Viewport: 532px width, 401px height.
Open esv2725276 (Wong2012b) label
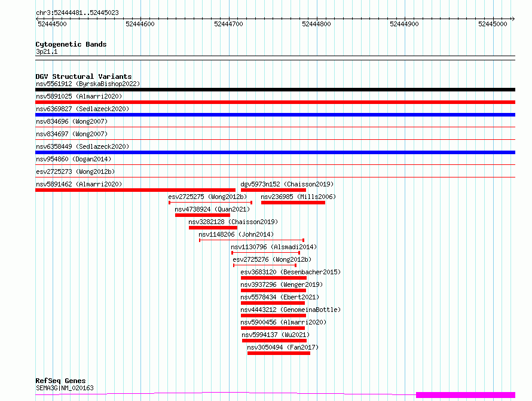(272, 259)
